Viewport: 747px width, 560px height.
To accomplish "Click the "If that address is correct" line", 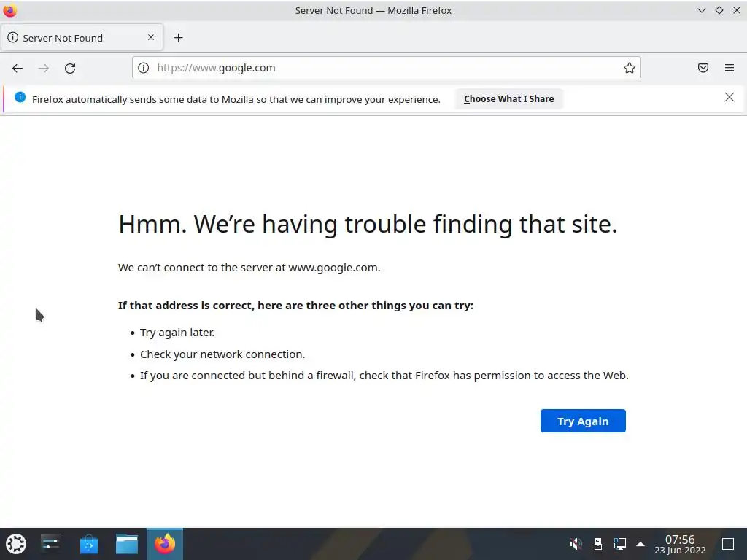I will (x=296, y=306).
